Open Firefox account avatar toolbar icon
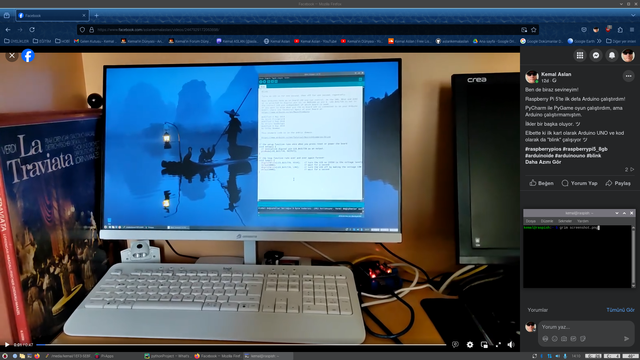The width and height of the screenshot is (640, 360). (x=596, y=30)
